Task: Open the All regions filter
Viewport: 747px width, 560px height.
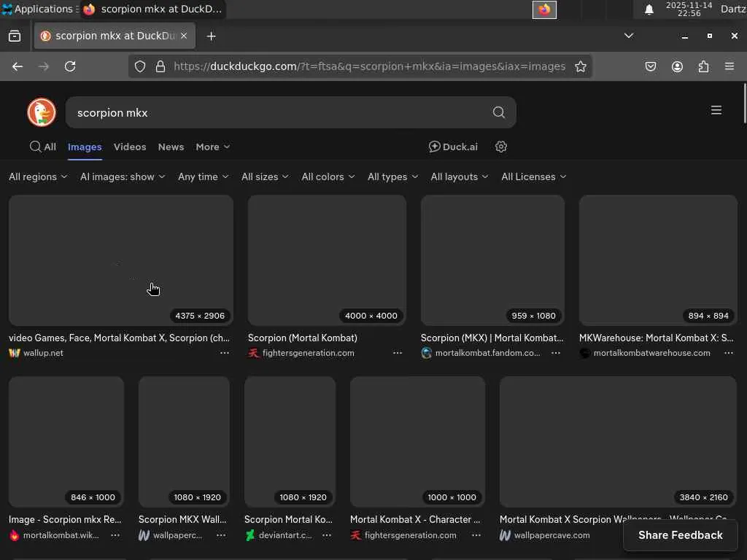Action: [x=38, y=176]
